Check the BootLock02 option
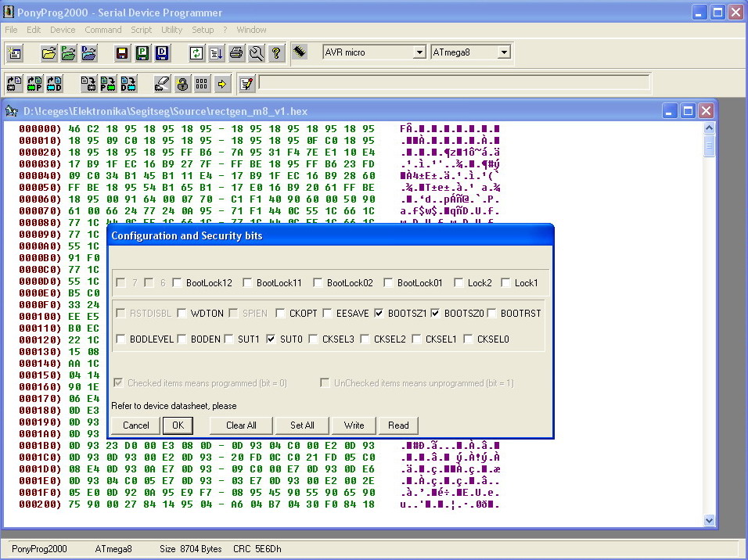 tap(318, 283)
